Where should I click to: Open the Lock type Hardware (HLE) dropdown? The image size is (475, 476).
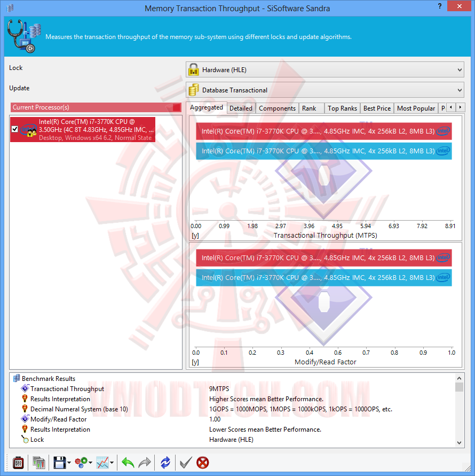coord(325,70)
